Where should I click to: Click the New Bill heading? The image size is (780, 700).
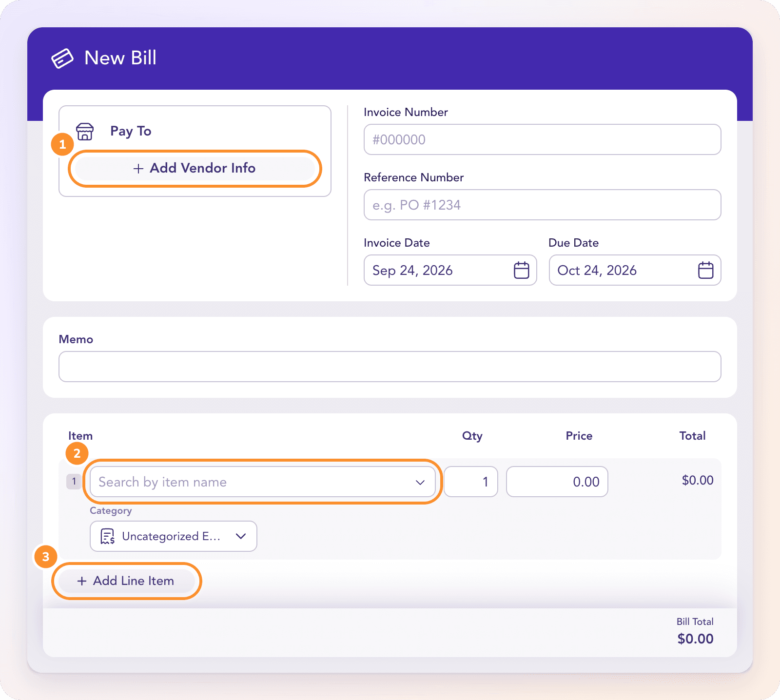[x=120, y=58]
